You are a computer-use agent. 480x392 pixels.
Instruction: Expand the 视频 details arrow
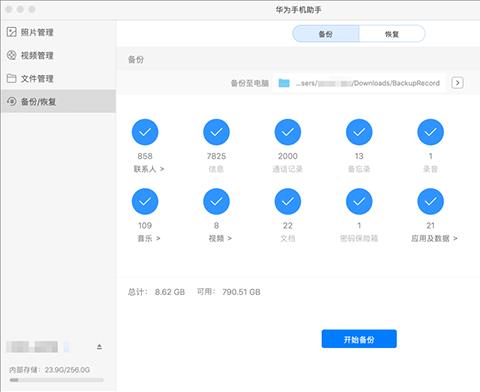pyautogui.click(x=229, y=238)
